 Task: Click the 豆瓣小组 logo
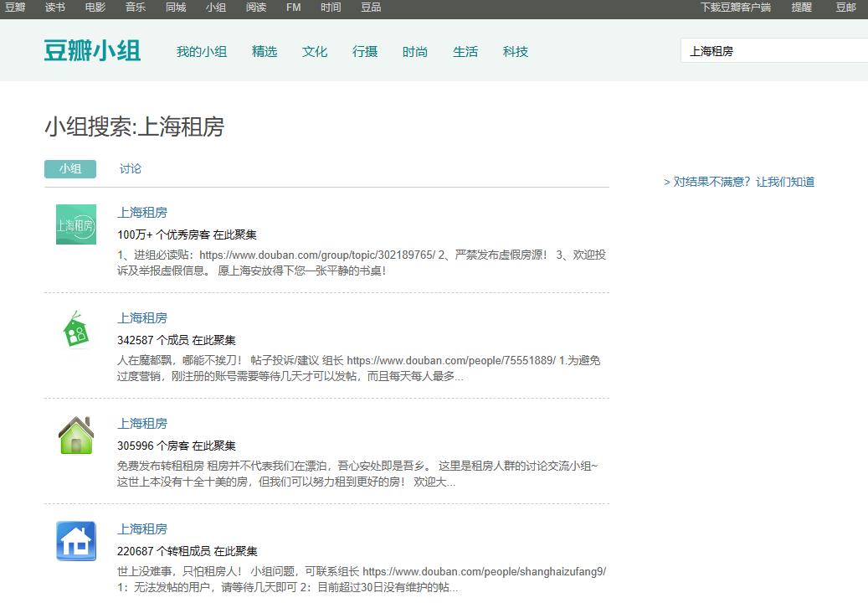(92, 51)
